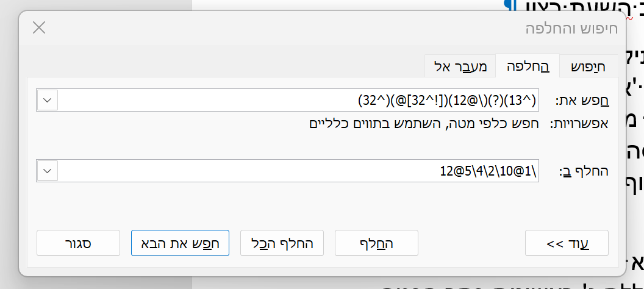
Task: Expand the חפש את history dropdown arrow
Action: click(x=48, y=99)
